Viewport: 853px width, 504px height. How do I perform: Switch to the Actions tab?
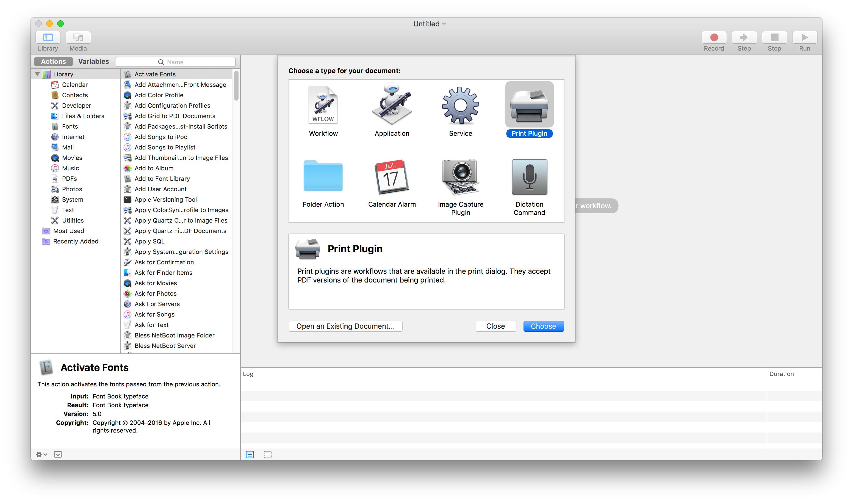53,62
